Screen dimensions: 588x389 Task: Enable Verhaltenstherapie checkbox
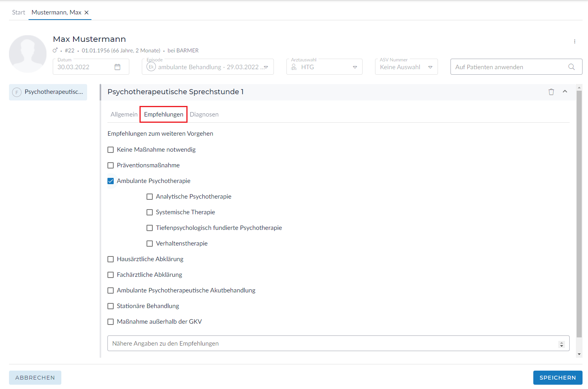pos(150,244)
